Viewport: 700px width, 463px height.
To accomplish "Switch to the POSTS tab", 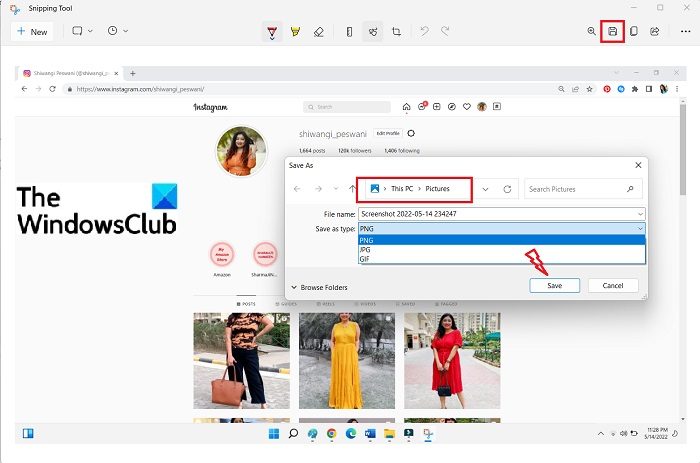I will (246, 304).
